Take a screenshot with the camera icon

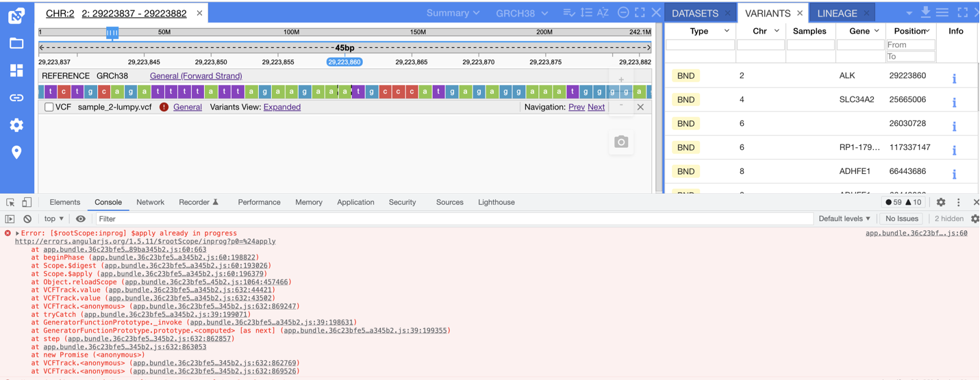click(621, 142)
